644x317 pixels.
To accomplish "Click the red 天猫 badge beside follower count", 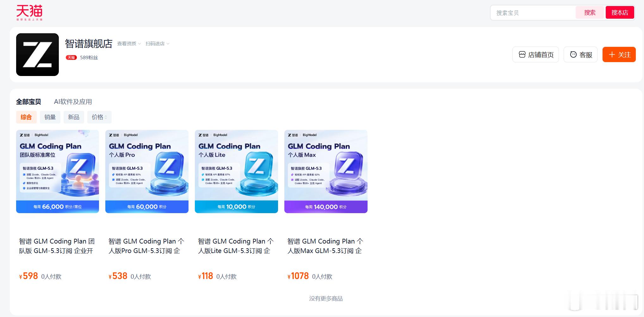I will pyautogui.click(x=71, y=57).
